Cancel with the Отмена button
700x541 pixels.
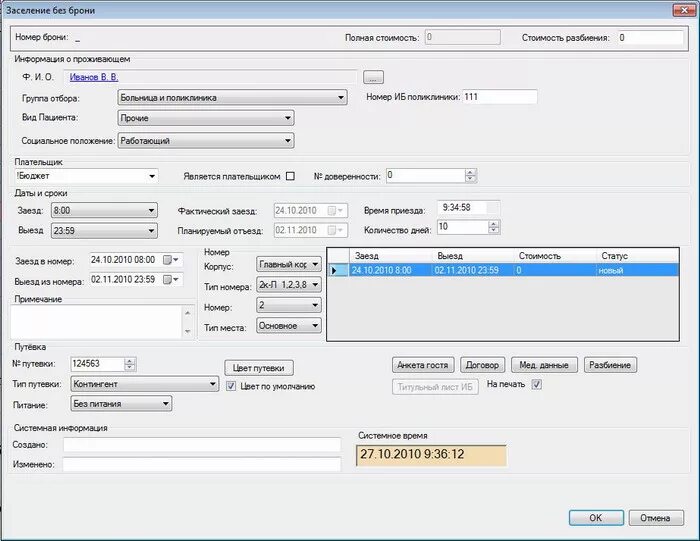pyautogui.click(x=656, y=518)
